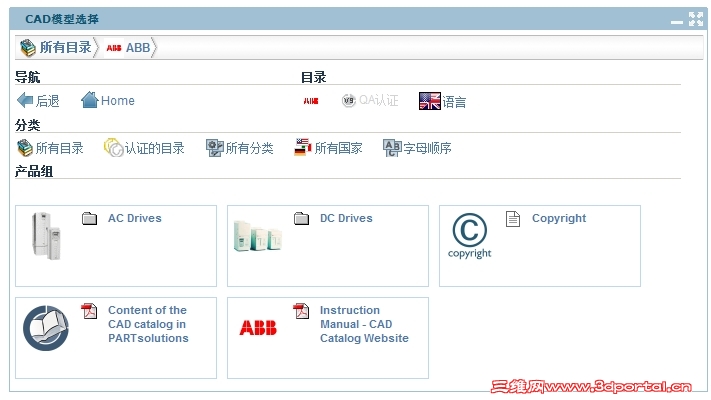Click the Copyright document icon
This screenshot has height=400, width=711.
point(513,219)
